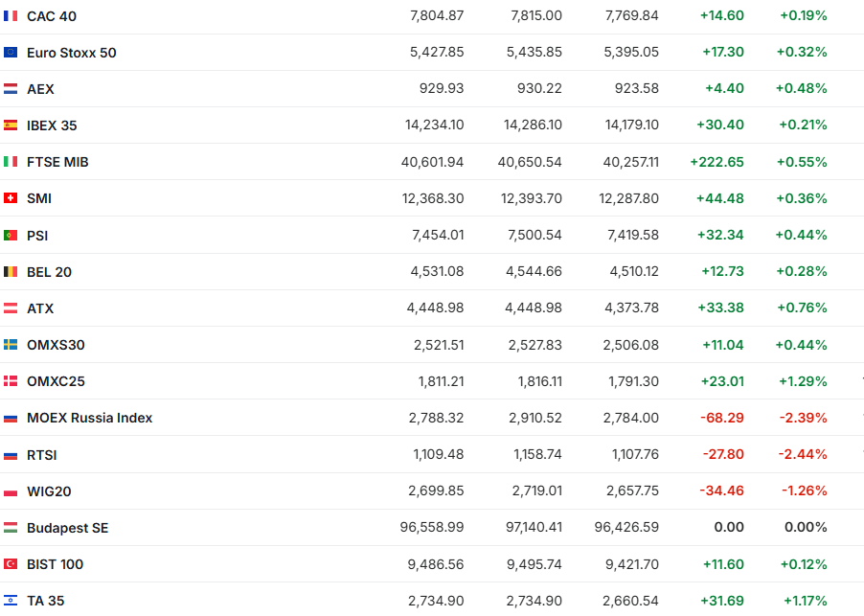864x616 pixels.
Task: Click the Turkish flag beside BIST 100
Action: click(x=11, y=564)
